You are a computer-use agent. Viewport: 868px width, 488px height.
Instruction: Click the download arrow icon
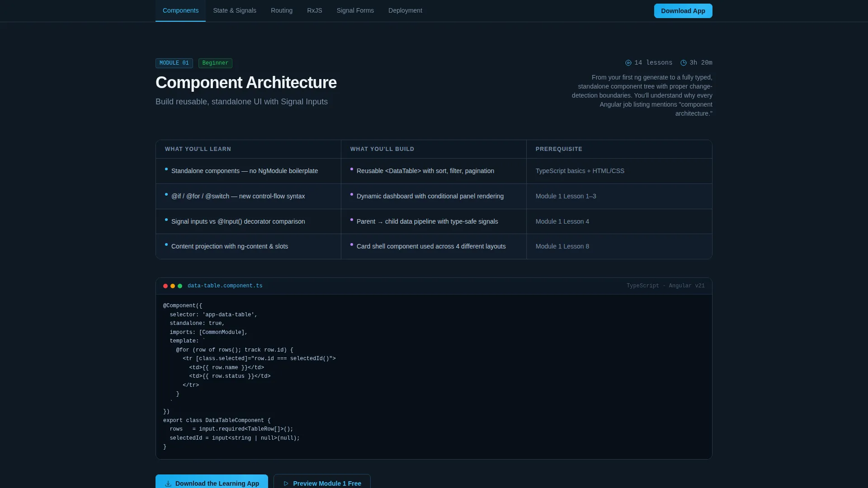[168, 483]
